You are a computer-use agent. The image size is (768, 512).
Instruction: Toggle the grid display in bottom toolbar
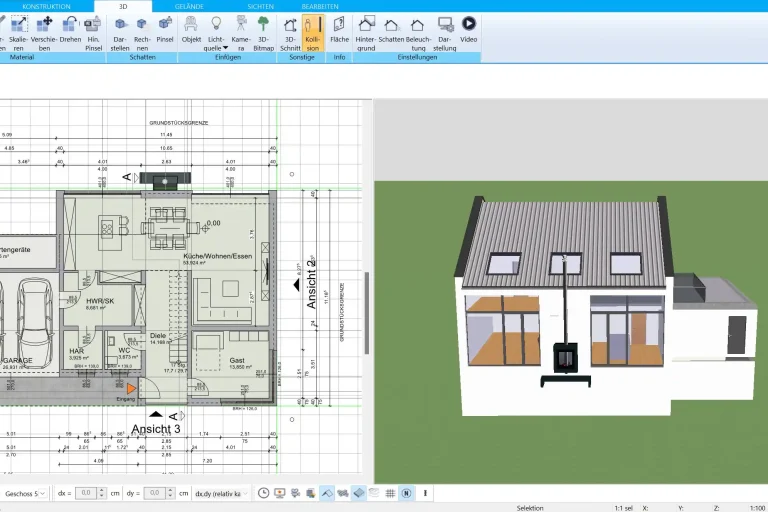click(390, 493)
